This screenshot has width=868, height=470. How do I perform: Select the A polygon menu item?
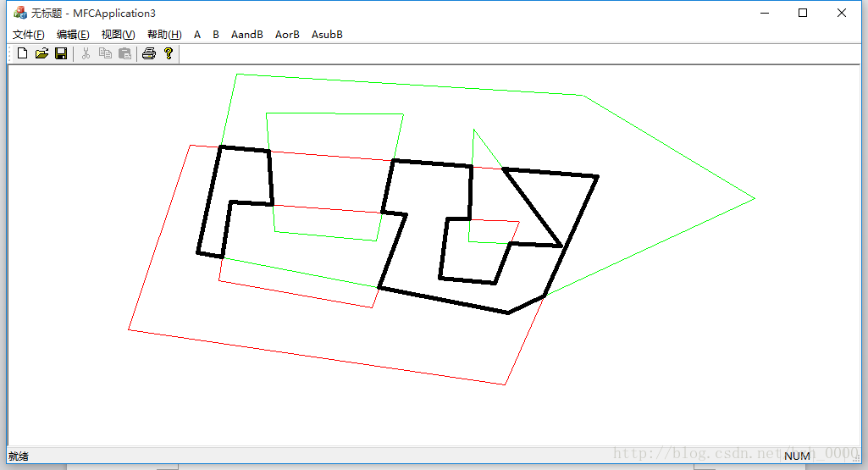click(x=197, y=35)
